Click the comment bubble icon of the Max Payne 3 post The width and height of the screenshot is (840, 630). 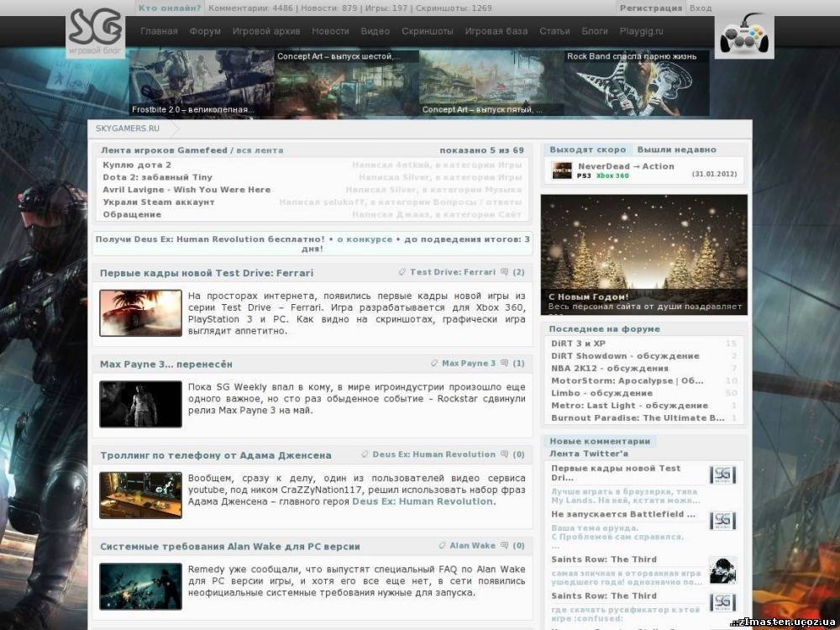[504, 363]
